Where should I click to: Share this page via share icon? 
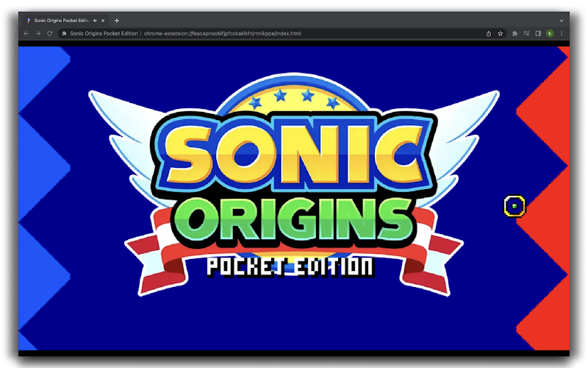[x=489, y=33]
